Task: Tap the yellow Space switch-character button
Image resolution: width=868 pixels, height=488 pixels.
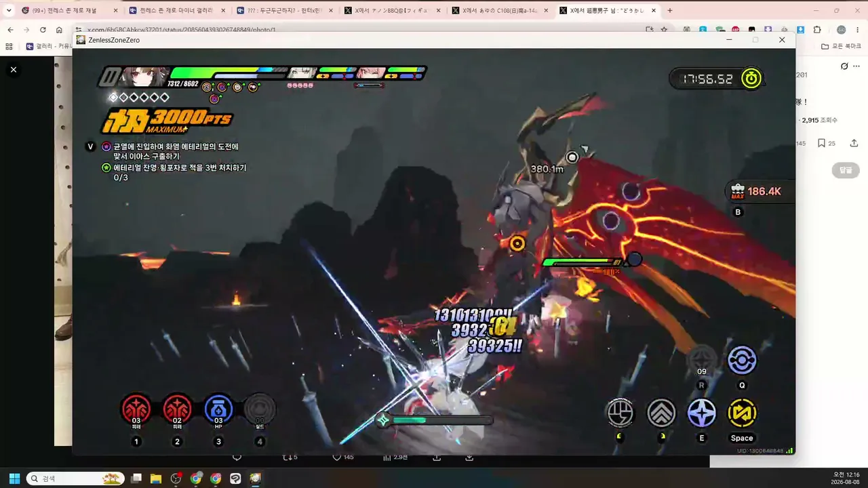Action: tap(742, 412)
